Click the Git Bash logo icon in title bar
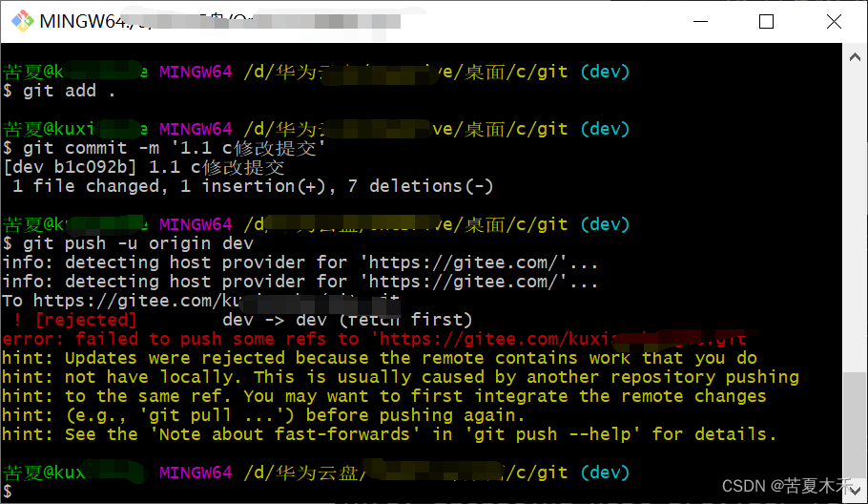Image resolution: width=868 pixels, height=504 pixels. coord(22,21)
